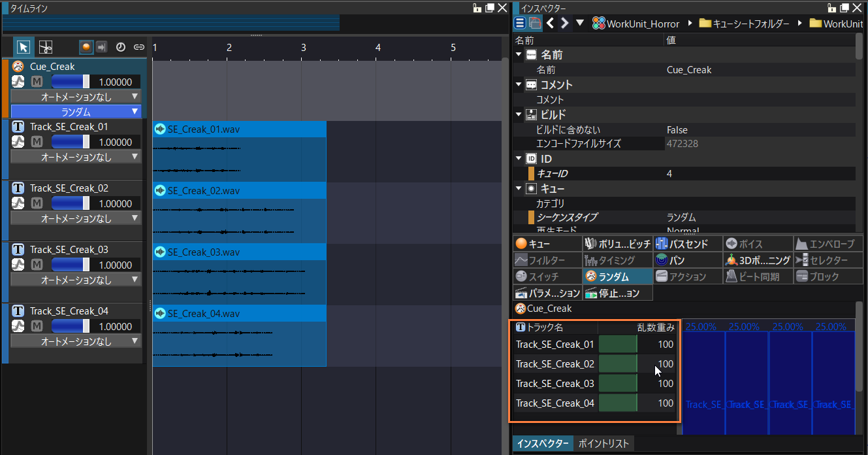Open the パン tab

(x=688, y=260)
